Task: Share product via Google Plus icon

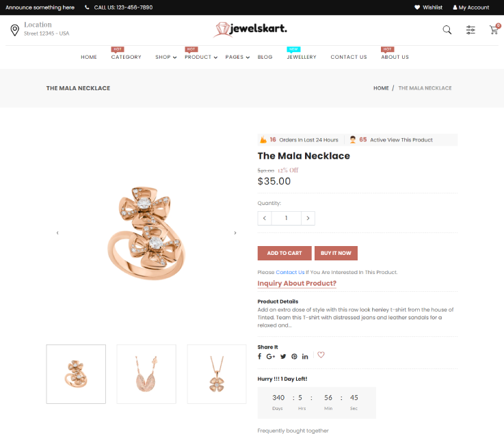Action: pos(271,356)
